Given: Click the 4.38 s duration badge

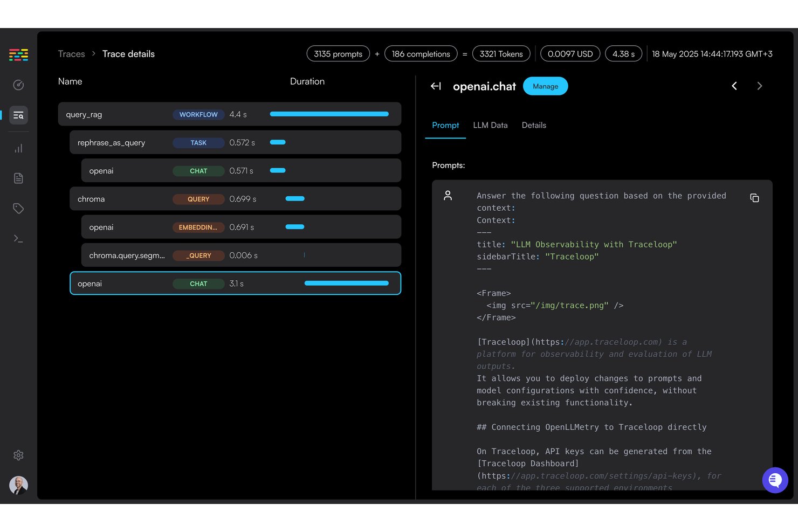Looking at the screenshot, I should point(623,54).
